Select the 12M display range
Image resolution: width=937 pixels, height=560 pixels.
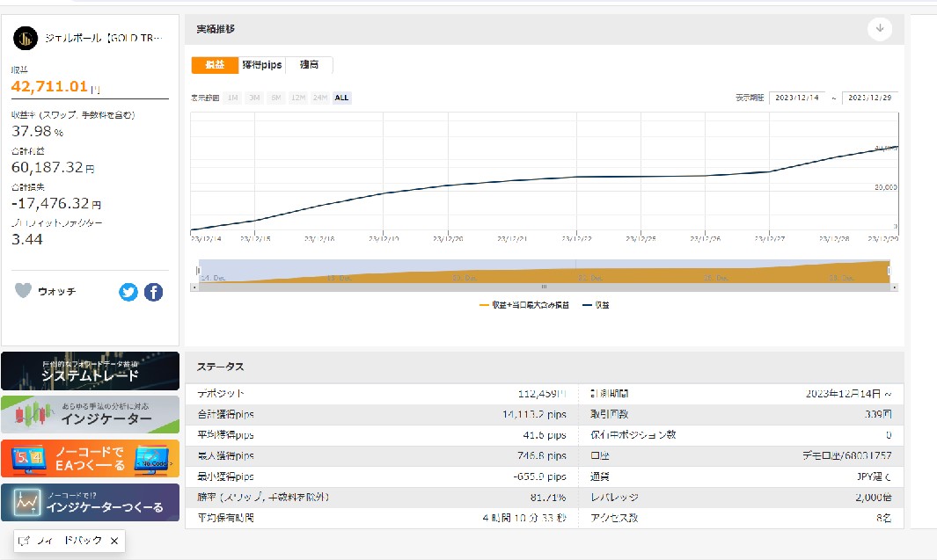[x=297, y=98]
